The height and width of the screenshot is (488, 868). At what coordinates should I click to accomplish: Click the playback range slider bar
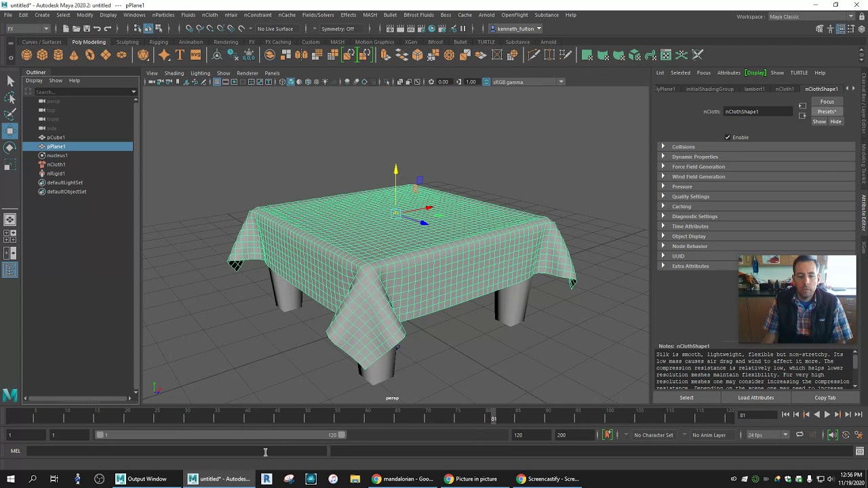point(222,435)
